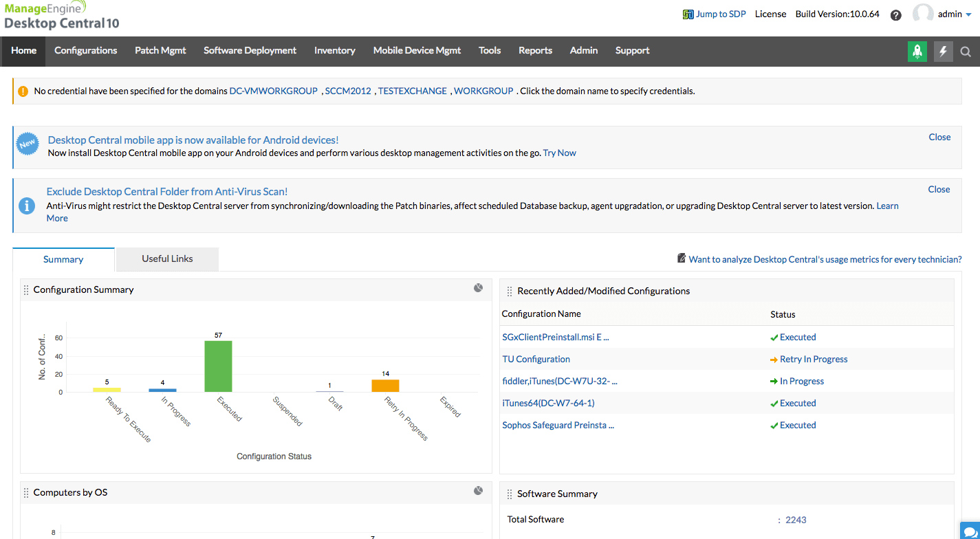Expand the Configuration Summary drag handle menu
The width and height of the screenshot is (980, 539).
(25, 289)
